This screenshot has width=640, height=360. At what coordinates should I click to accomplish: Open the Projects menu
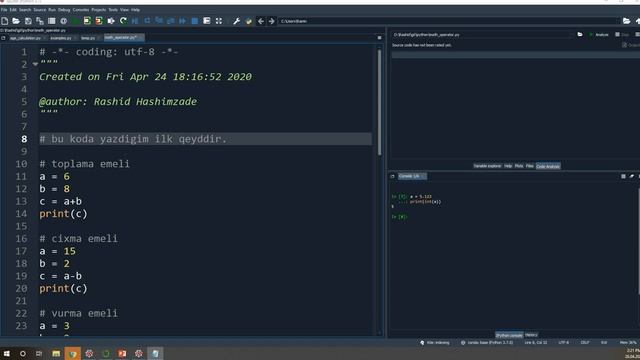coord(98,10)
